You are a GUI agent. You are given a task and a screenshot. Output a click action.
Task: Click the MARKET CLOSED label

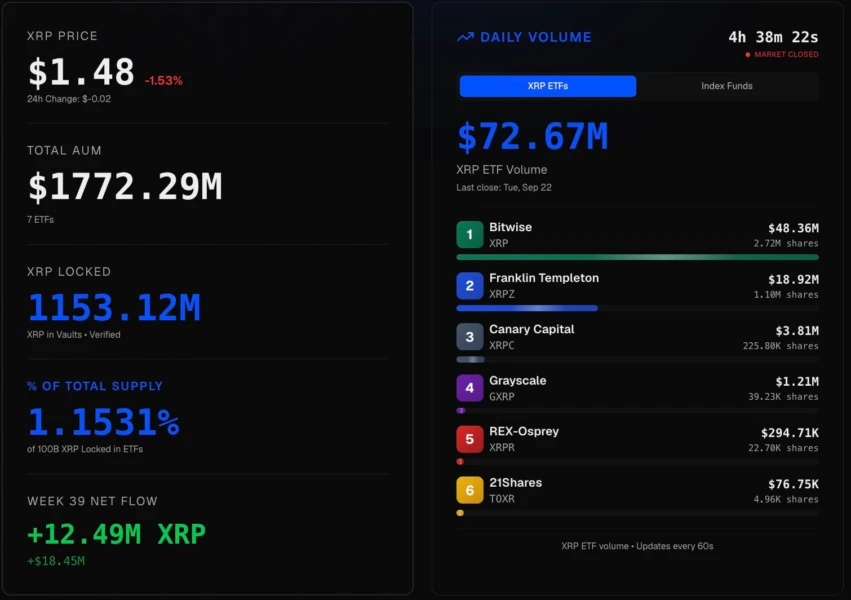[786, 54]
